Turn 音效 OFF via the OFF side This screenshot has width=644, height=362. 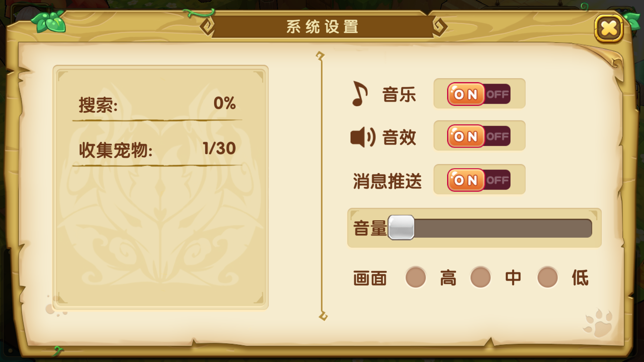498,136
